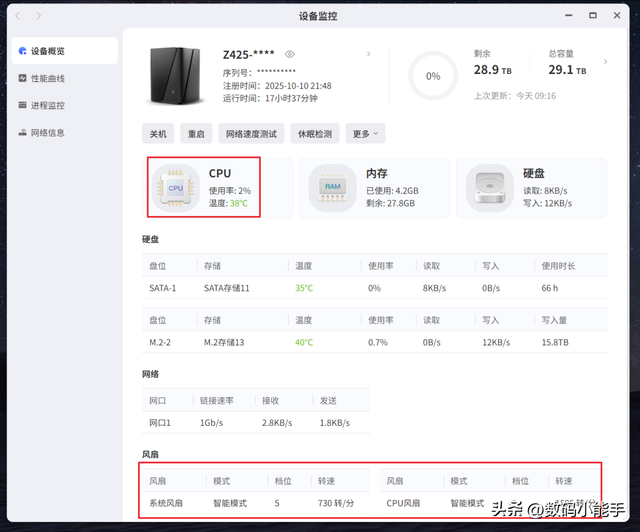
Task: Click the 网络信息 icon
Action: (22, 133)
